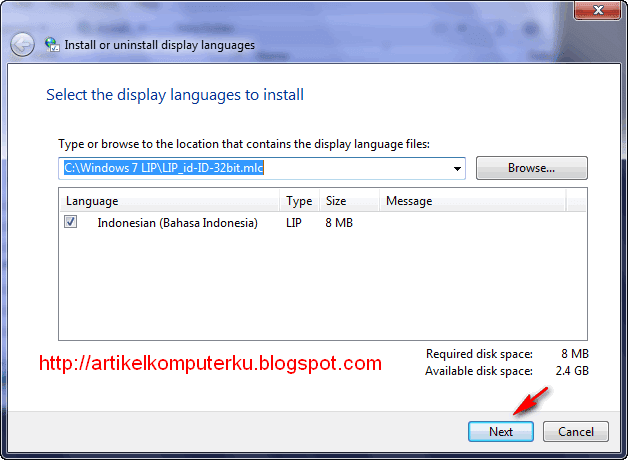
Task: Click the Cancel button
Action: (x=576, y=432)
